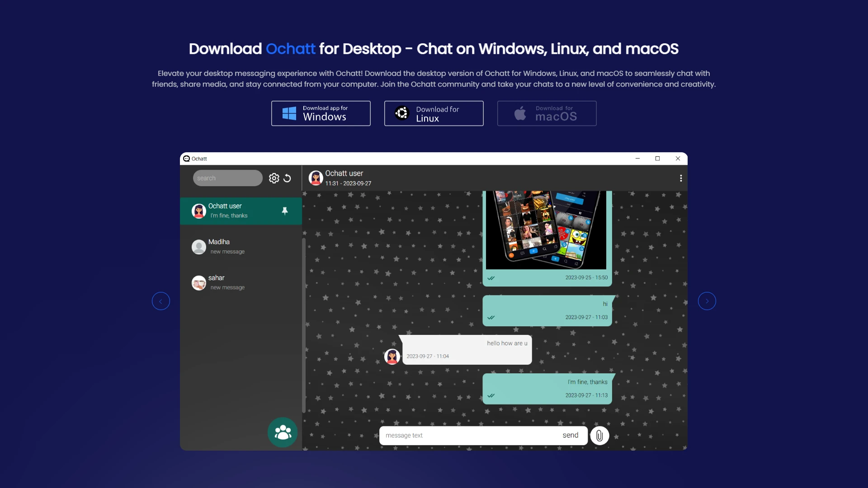
Task: Click the 'I'm fine, thanks' bubble text
Action: click(587, 382)
